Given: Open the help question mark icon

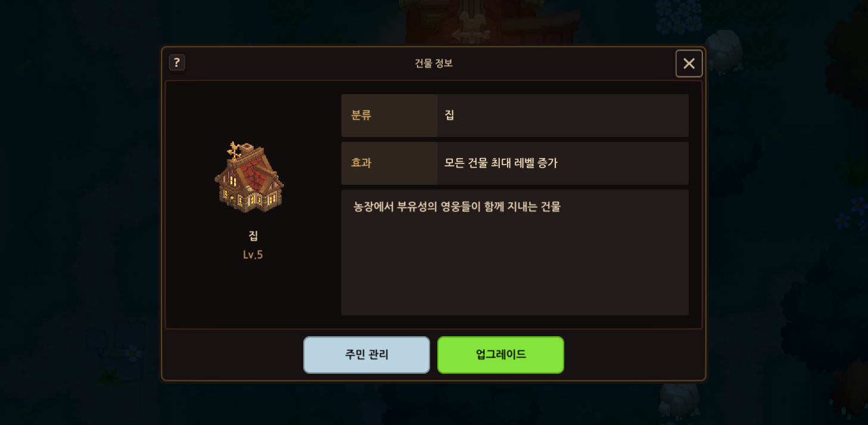Looking at the screenshot, I should (x=177, y=63).
